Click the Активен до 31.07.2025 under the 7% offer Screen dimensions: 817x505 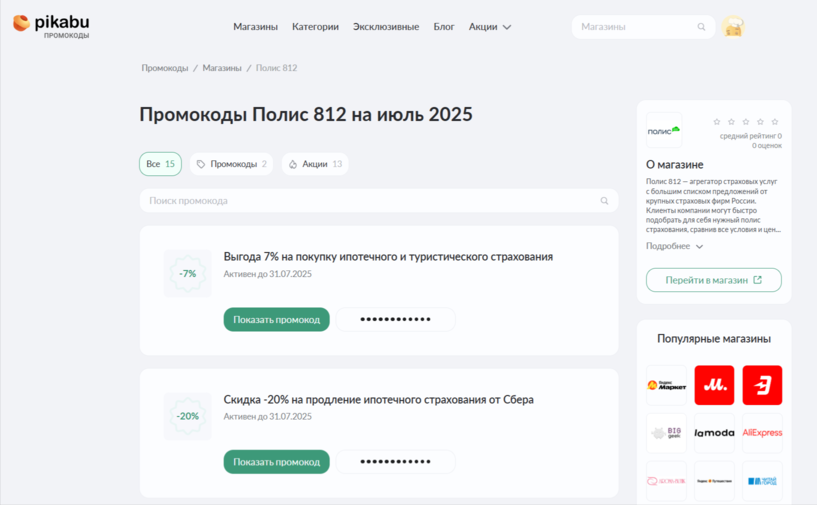click(267, 274)
